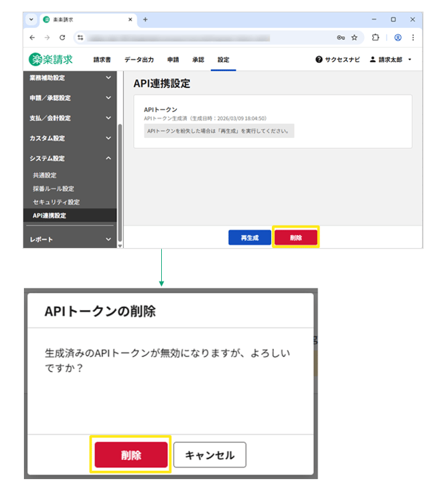Open a new browser tab
Image resolution: width=448 pixels, height=494 pixels.
pyautogui.click(x=145, y=20)
